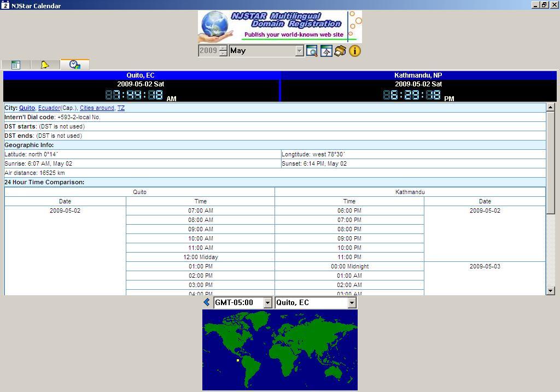Click the NJStar domain registration banner
Screen dimensions: 560x392
pos(279,27)
